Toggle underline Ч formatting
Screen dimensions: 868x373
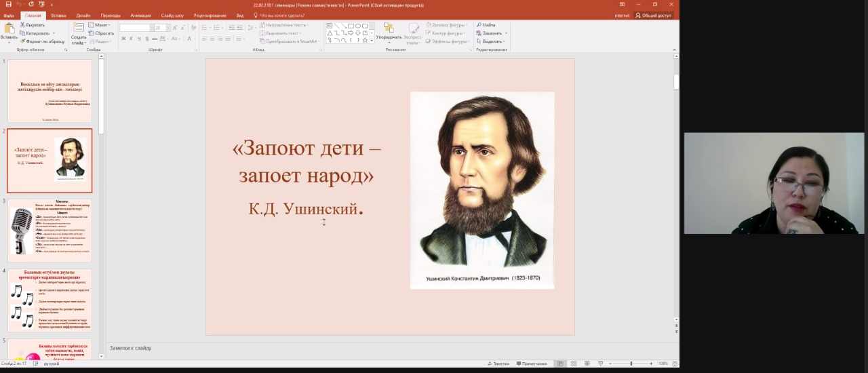[x=139, y=39]
